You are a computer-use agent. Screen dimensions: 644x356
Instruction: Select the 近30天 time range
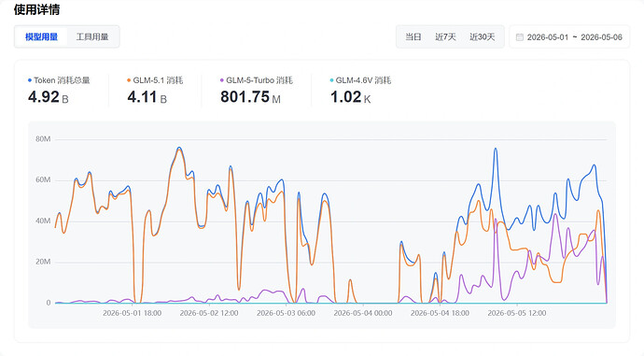483,37
